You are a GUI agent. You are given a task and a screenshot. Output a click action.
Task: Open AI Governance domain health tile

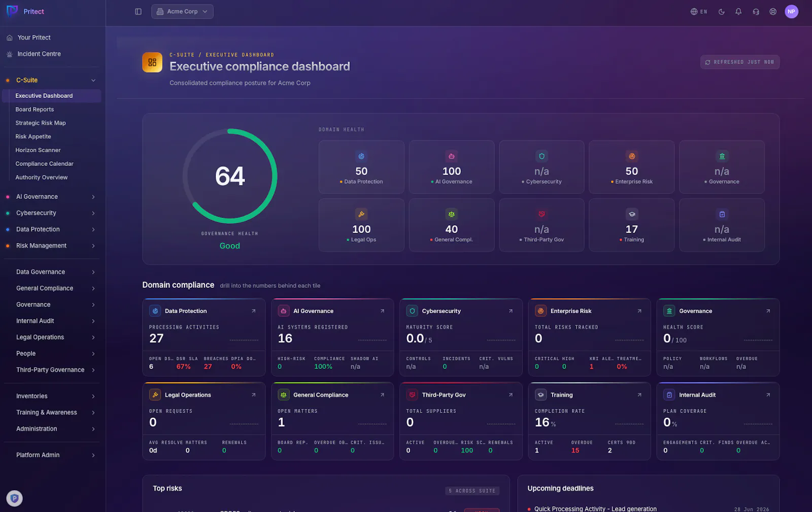(452, 167)
